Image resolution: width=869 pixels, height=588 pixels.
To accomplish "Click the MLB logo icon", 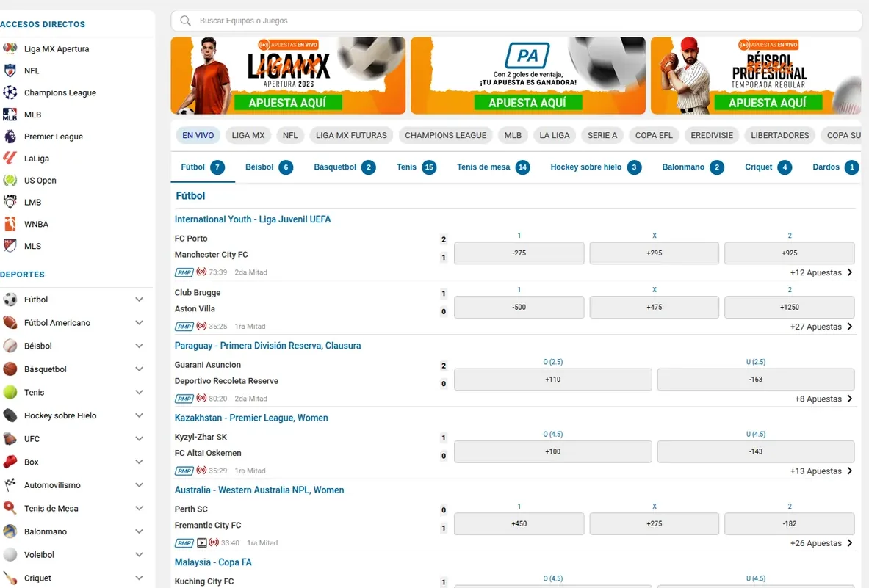I will point(10,115).
